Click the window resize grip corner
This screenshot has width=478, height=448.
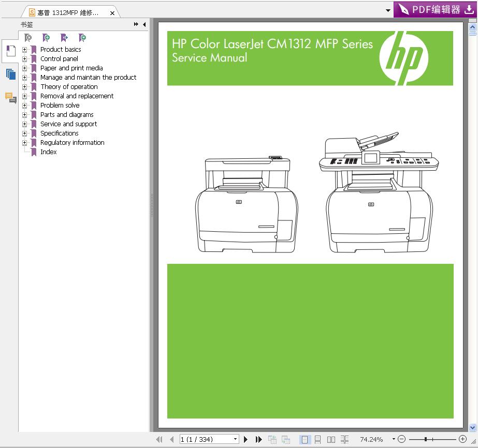(x=474, y=442)
